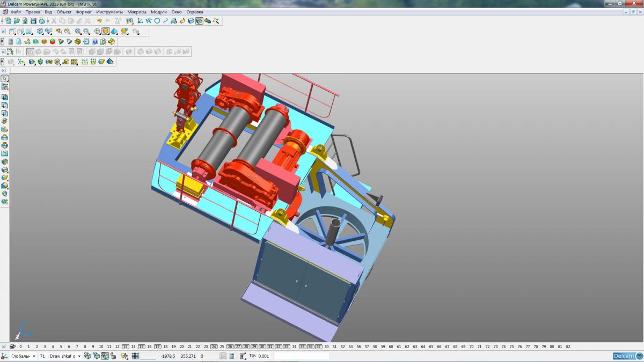
Task: Click the Print icon in main toolbar
Action: click(42, 21)
